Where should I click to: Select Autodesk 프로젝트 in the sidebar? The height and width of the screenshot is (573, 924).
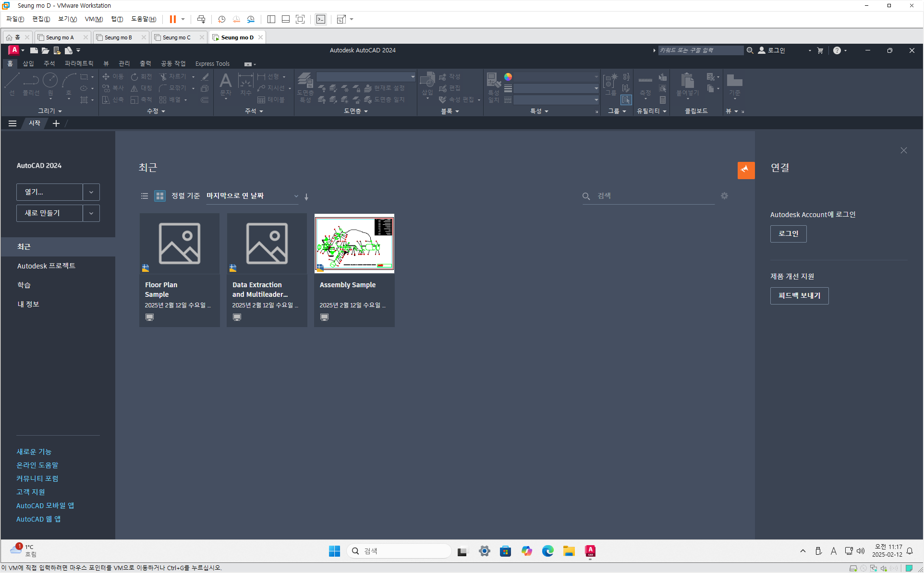coord(46,266)
